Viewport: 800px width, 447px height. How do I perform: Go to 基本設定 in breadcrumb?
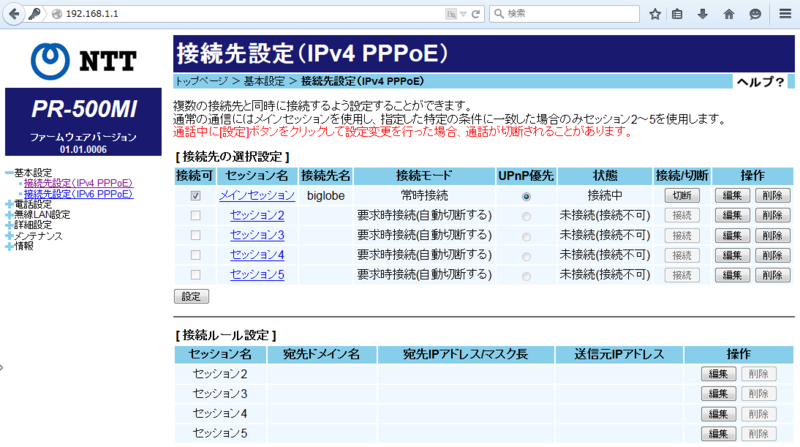pyautogui.click(x=264, y=81)
